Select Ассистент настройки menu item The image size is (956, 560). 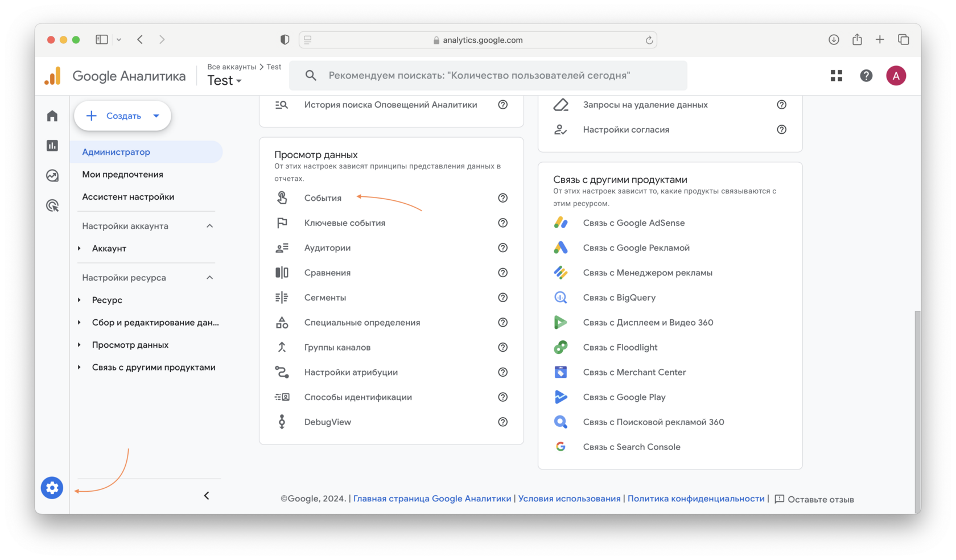point(128,197)
